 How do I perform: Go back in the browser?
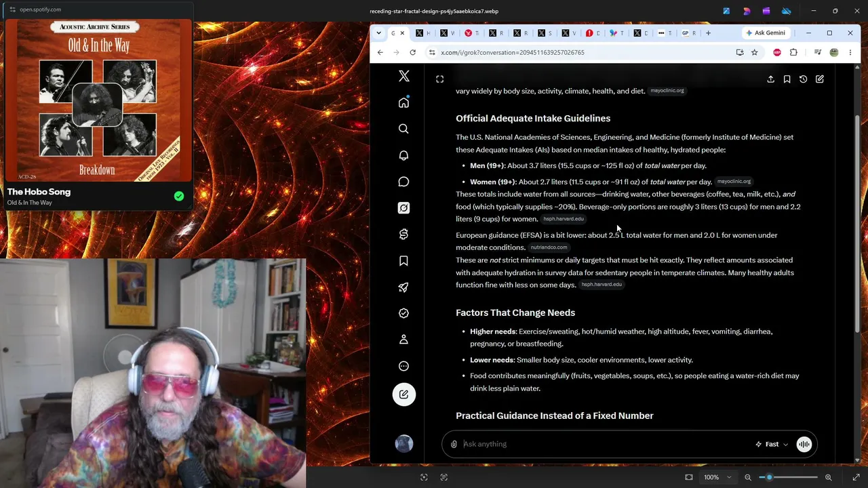380,52
